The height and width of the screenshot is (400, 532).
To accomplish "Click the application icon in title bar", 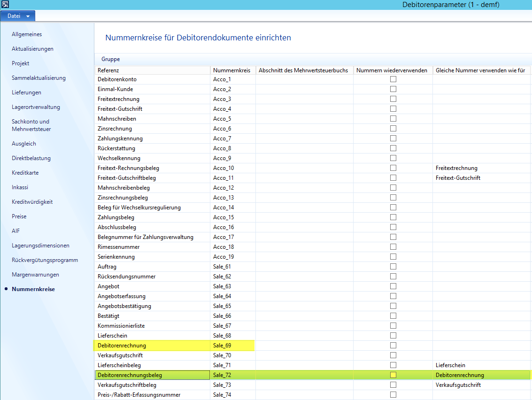I will click(4, 5).
